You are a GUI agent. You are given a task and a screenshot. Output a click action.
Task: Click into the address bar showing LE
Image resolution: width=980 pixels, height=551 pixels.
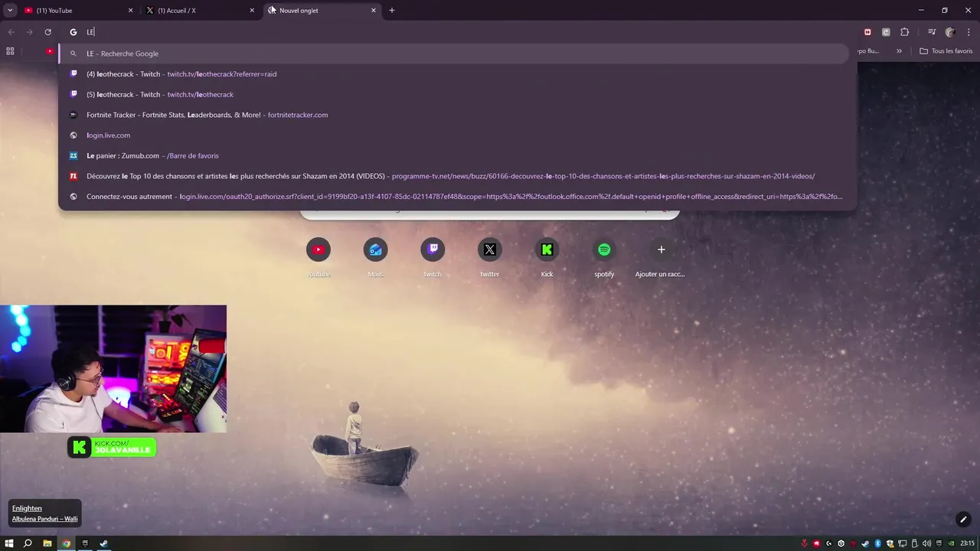tap(459, 32)
